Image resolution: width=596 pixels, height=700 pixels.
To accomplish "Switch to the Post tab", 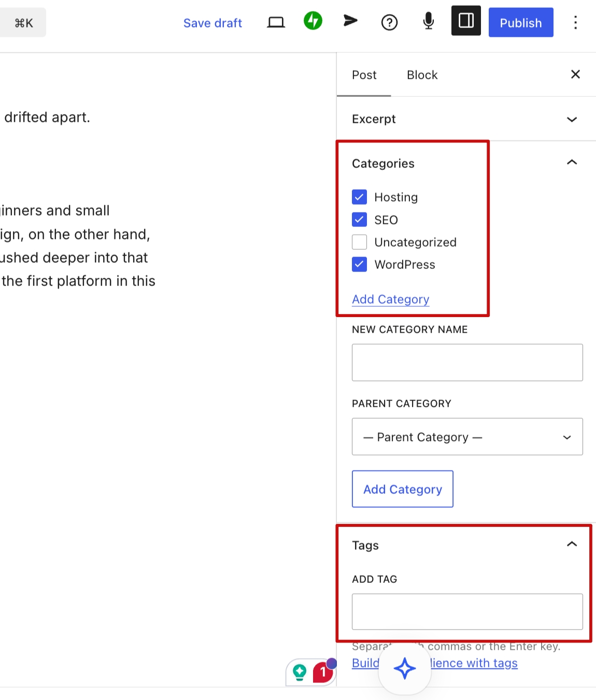I will (x=364, y=75).
